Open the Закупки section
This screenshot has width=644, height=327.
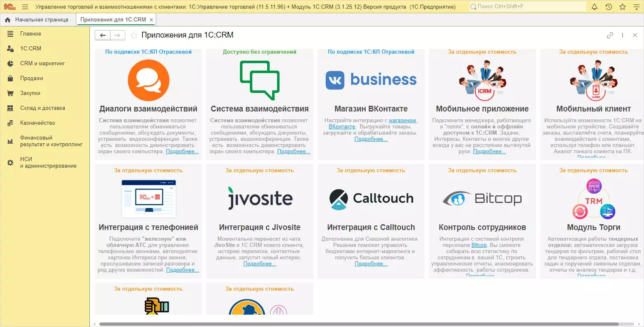click(30, 93)
